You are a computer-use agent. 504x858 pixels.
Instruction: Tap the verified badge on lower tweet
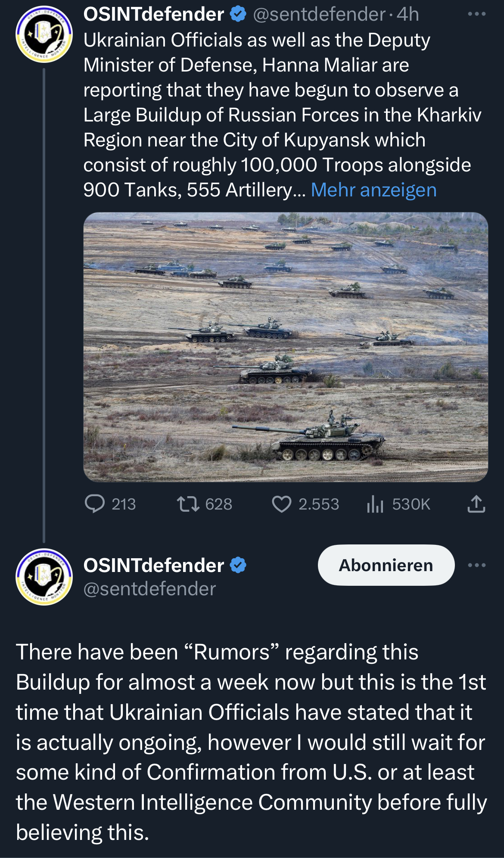[x=238, y=565]
